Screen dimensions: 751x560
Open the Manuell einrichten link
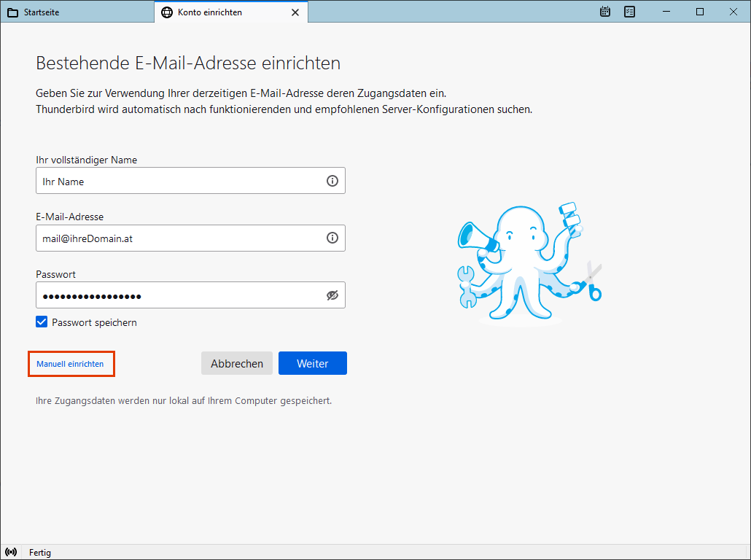[70, 363]
